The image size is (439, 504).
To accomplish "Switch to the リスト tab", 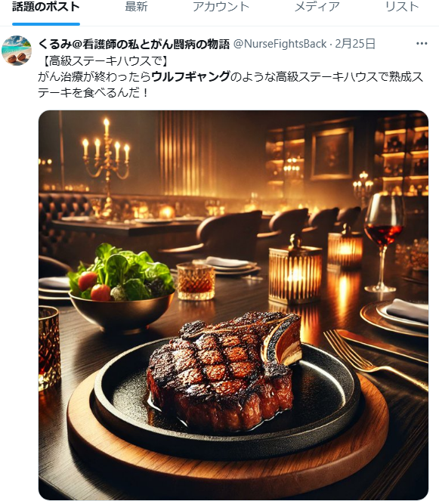I will (402, 7).
